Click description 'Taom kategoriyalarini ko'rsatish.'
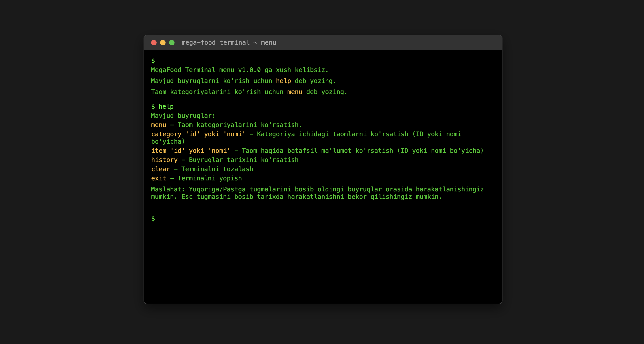The width and height of the screenshot is (644, 344). [240, 125]
